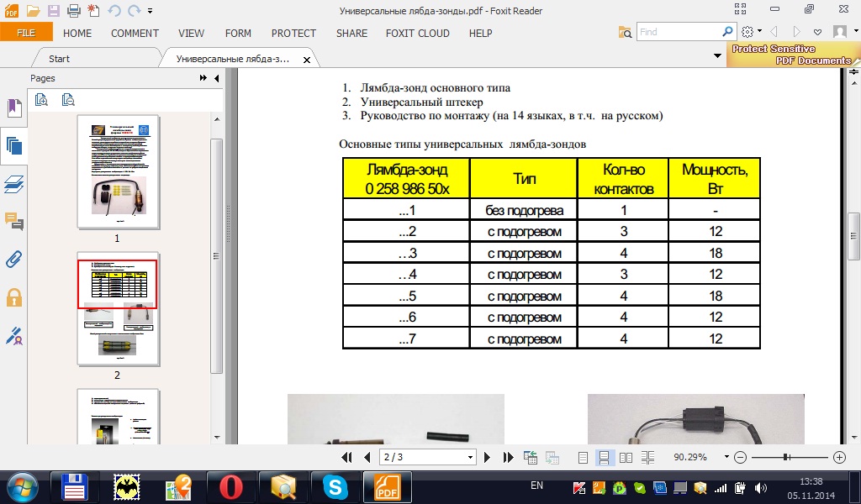Open the Security lock panel
This screenshot has width=861, height=504.
(x=13, y=297)
